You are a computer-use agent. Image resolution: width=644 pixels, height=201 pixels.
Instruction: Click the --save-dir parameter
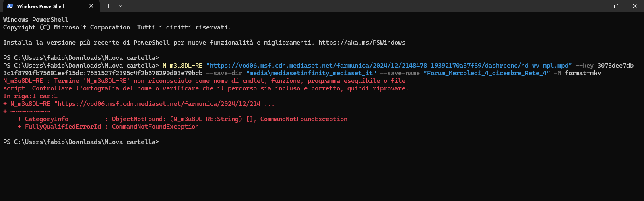click(224, 73)
